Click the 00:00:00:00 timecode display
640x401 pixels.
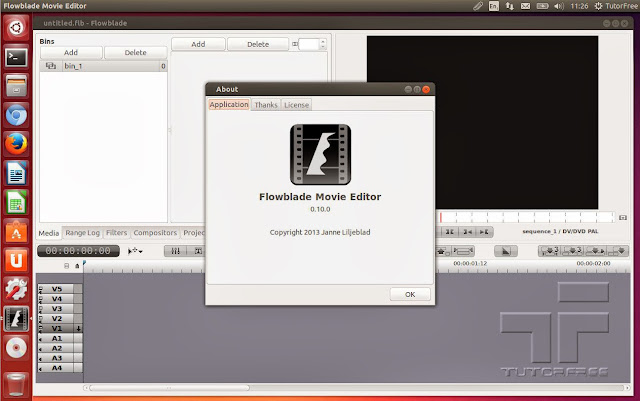pos(78,251)
